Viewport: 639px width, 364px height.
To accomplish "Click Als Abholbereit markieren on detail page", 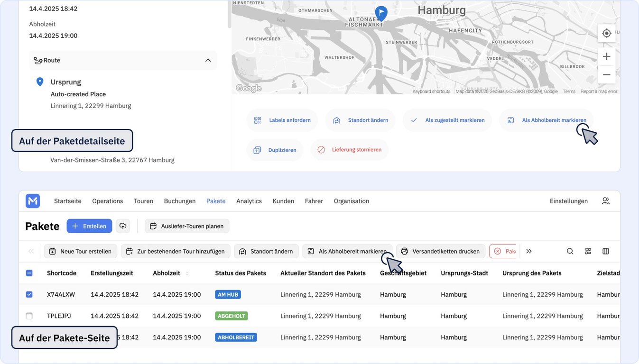I will (546, 120).
